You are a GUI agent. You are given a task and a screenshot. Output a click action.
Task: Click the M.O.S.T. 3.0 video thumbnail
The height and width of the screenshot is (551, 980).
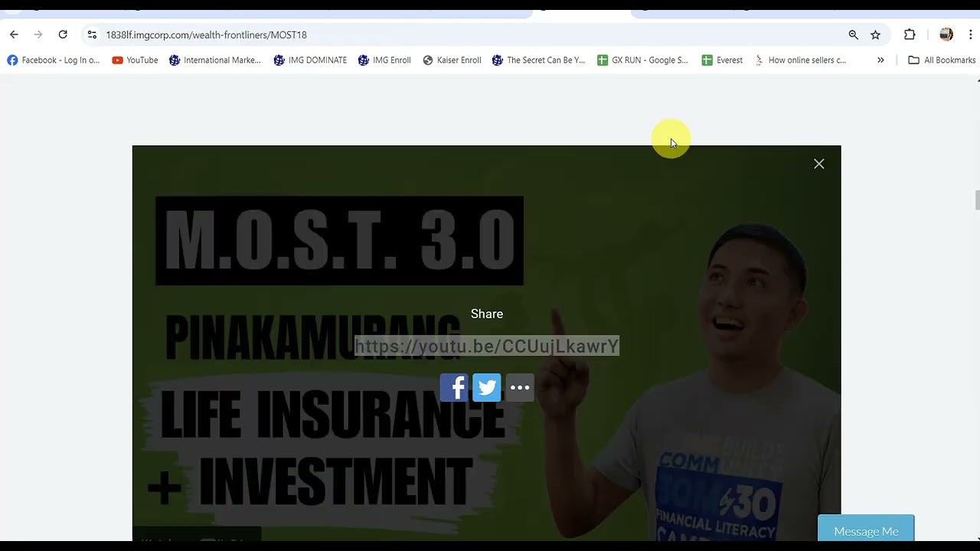[486, 343]
